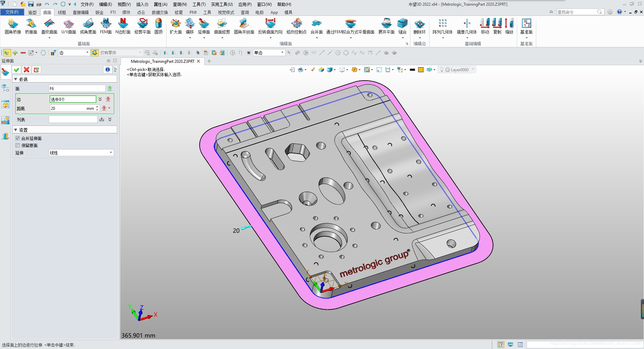Cancel the command with the red X
Image resolution: width=644 pixels, height=349 pixels.
point(27,70)
